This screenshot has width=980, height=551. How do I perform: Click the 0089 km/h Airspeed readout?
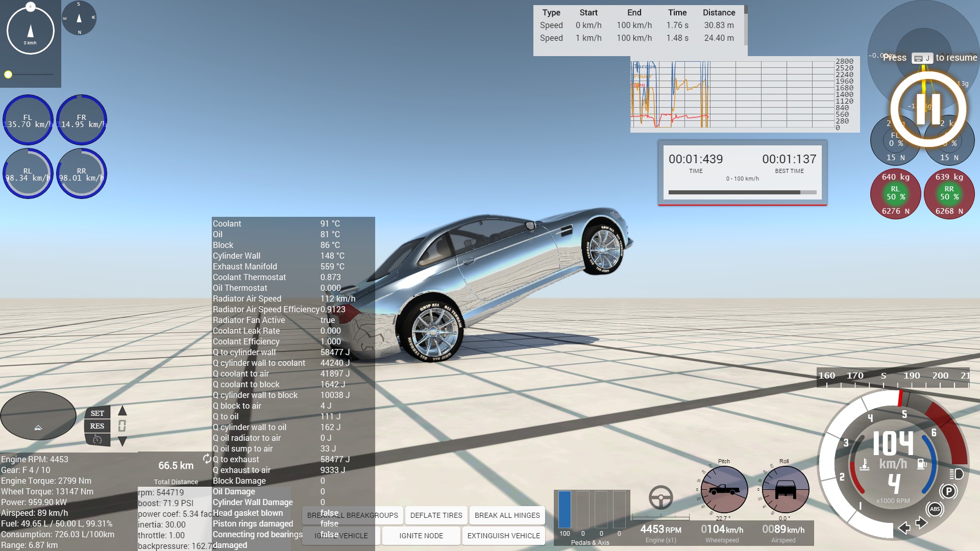[783, 530]
